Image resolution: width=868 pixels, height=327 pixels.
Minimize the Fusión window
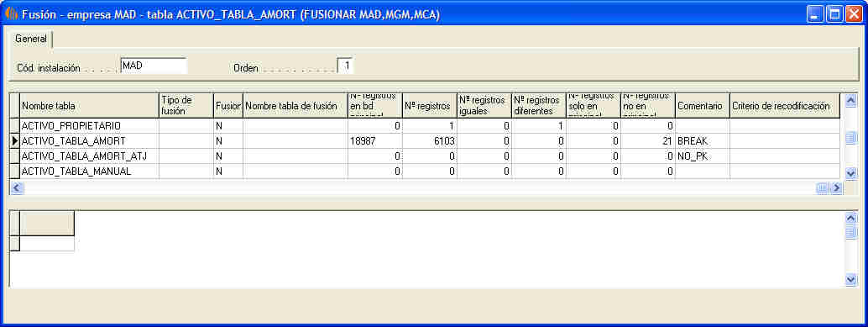(x=815, y=13)
